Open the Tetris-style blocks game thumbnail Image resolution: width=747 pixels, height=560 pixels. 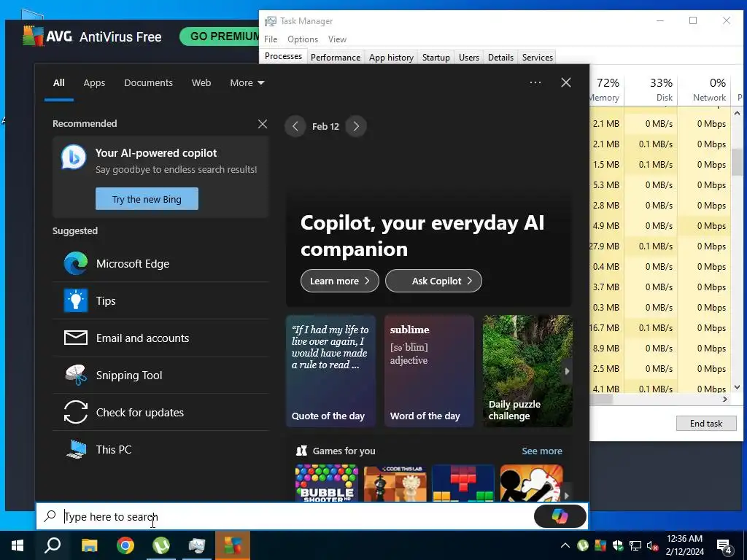point(463,483)
